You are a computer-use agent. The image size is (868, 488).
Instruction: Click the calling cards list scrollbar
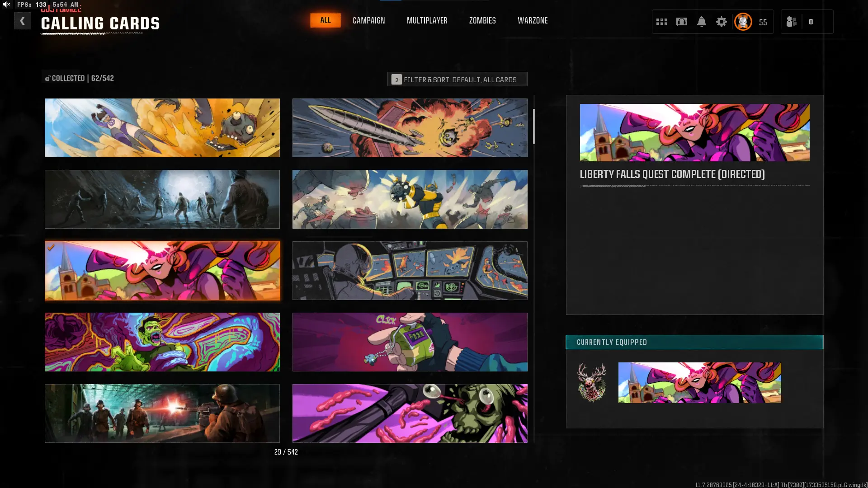[x=534, y=127]
